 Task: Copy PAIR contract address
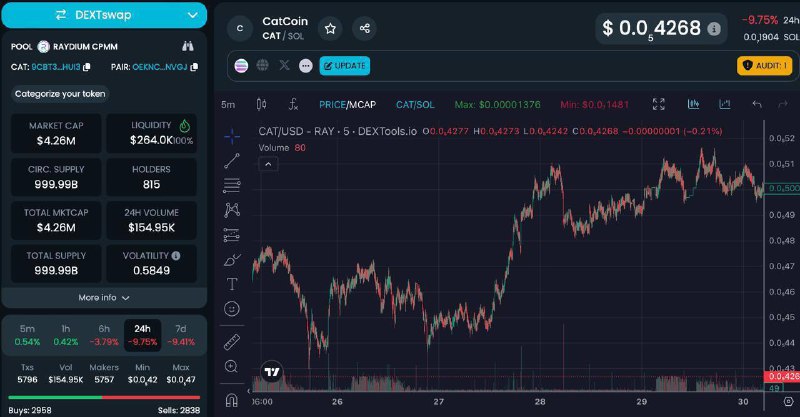pos(194,67)
